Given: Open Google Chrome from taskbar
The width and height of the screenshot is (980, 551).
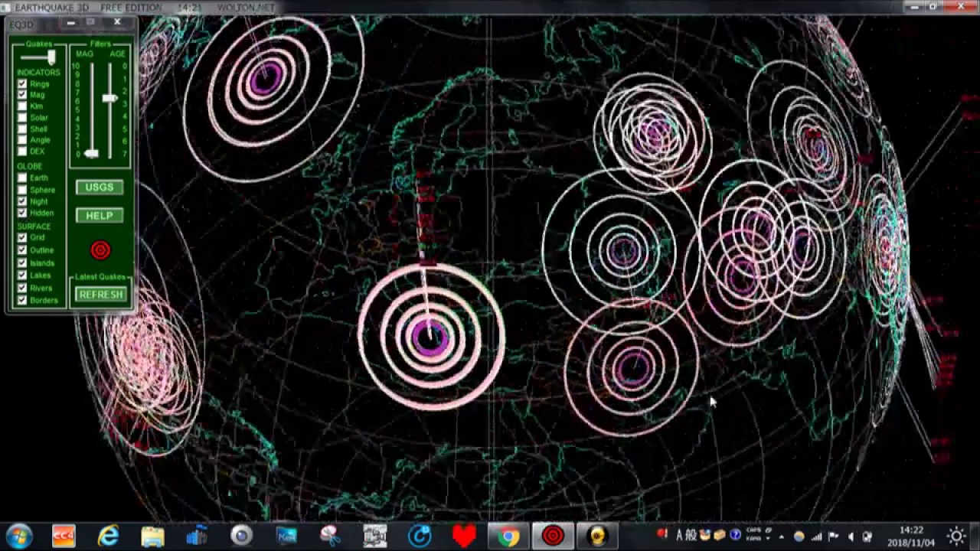Looking at the screenshot, I should pos(508,536).
